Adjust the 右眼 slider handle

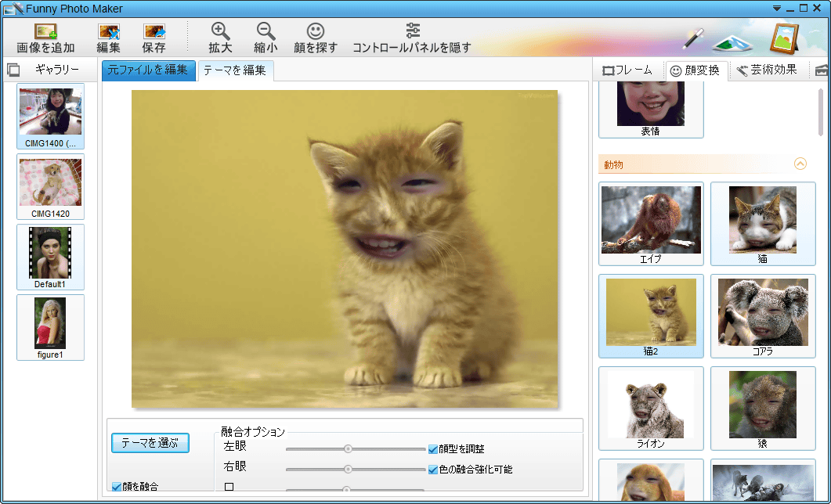pos(349,469)
